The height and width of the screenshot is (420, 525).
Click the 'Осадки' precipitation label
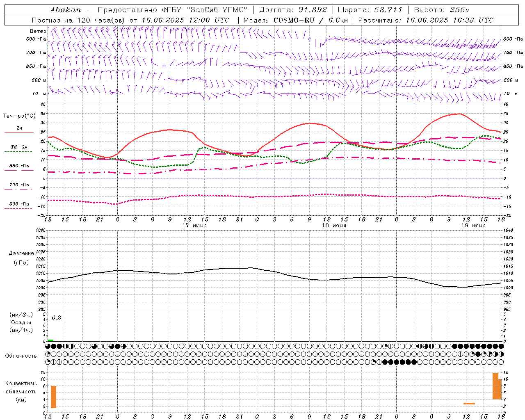21,322
